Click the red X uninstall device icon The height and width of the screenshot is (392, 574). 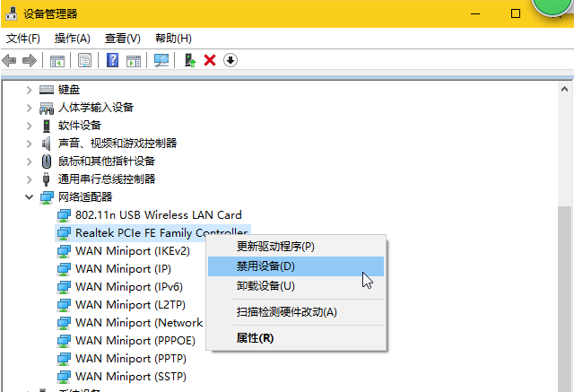[210, 60]
